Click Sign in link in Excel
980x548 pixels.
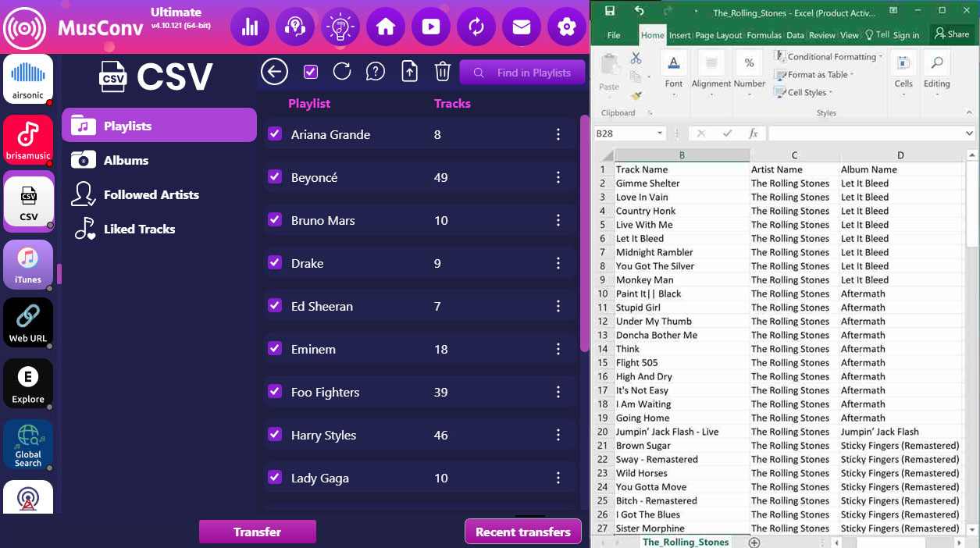906,35
